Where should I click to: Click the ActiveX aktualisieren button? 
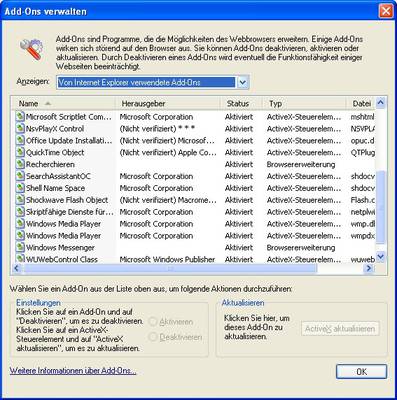click(340, 329)
